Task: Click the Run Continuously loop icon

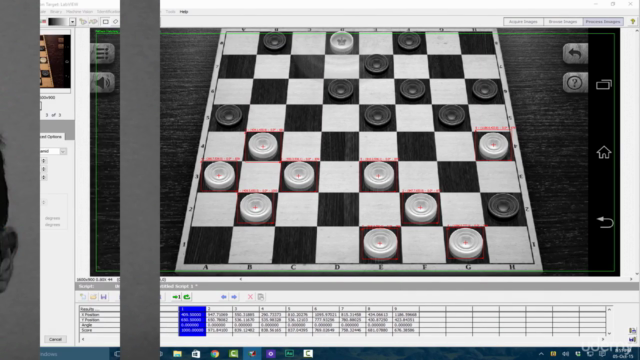Action: coord(187,297)
